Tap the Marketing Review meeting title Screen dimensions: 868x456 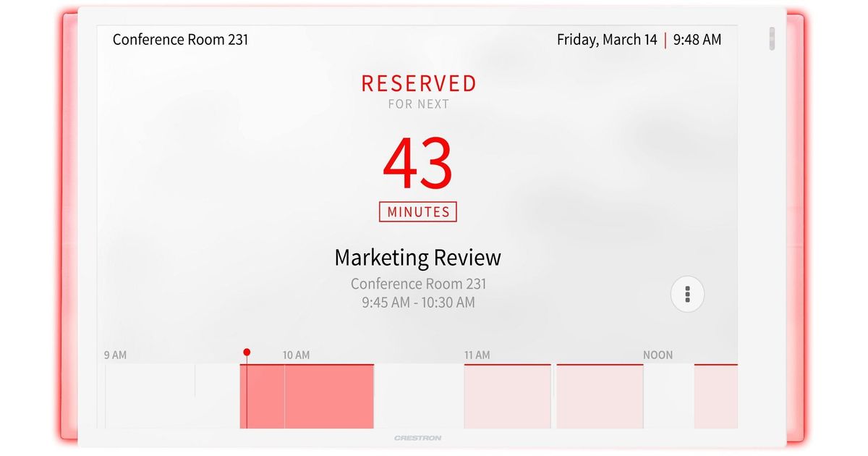point(417,258)
